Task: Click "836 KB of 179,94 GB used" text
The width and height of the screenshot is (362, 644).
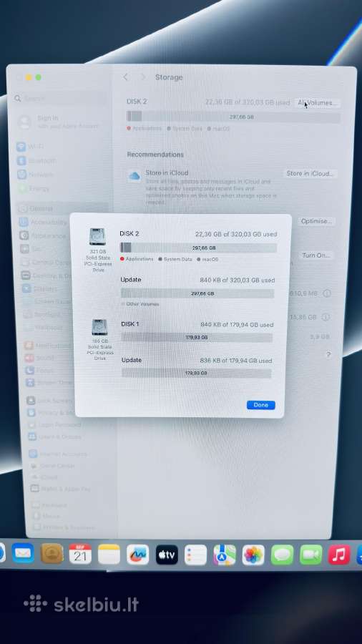Action: pyautogui.click(x=236, y=361)
